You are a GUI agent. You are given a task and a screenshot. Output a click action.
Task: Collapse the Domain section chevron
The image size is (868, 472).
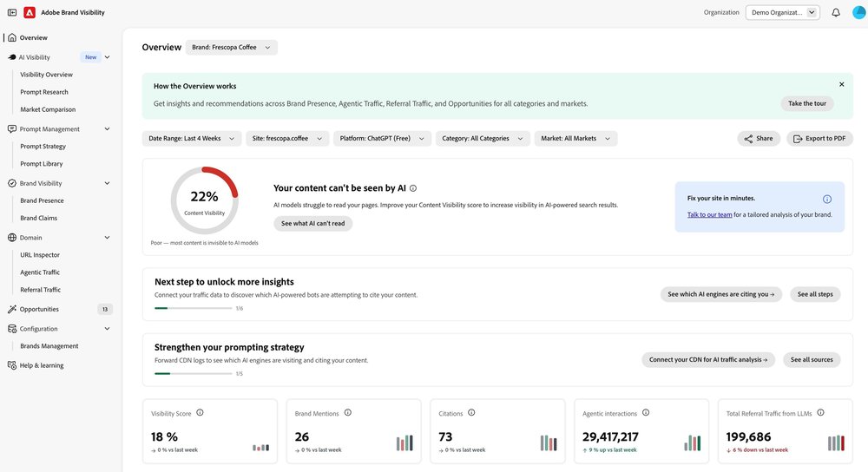(x=108, y=238)
